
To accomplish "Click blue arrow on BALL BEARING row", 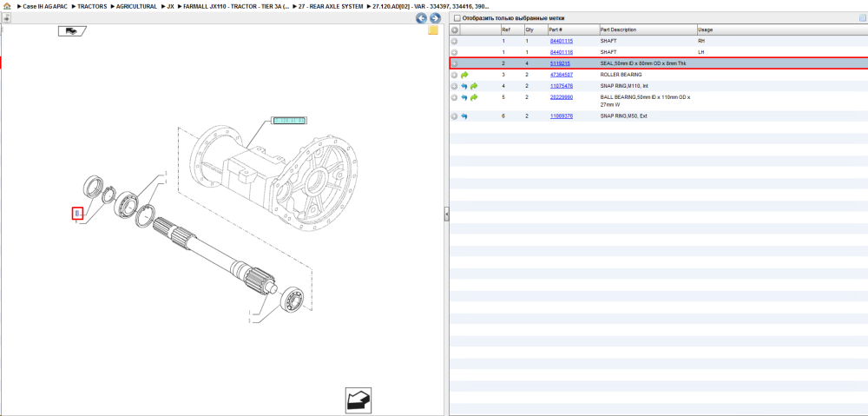I will 464,97.
